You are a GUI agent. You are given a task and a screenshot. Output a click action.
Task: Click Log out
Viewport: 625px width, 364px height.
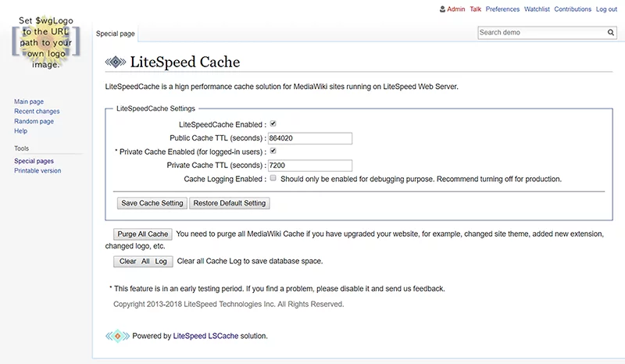pyautogui.click(x=607, y=9)
